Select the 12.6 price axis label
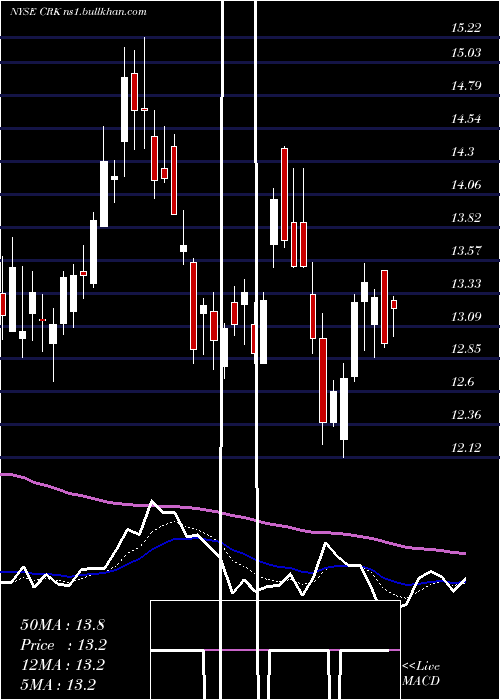This screenshot has height=700, width=500. 462,383
